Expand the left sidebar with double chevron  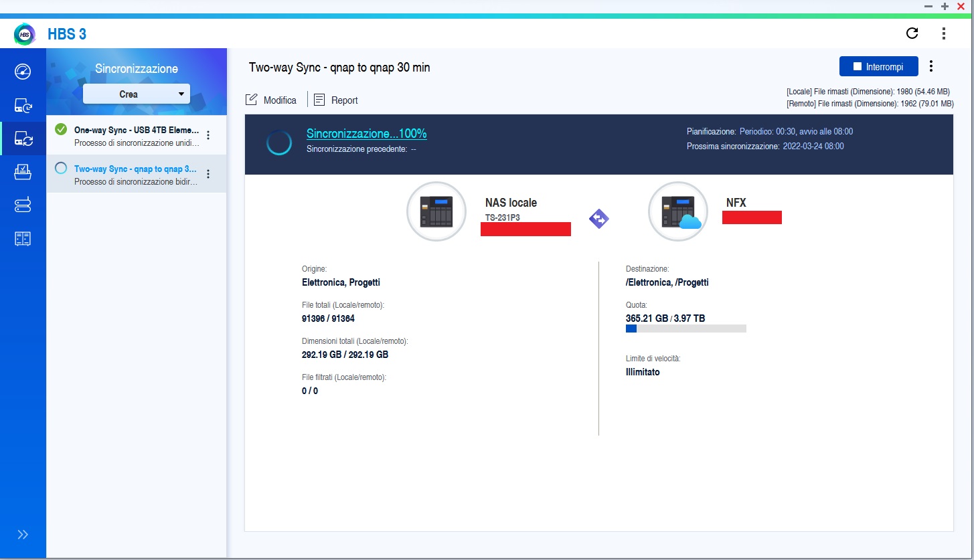[23, 534]
